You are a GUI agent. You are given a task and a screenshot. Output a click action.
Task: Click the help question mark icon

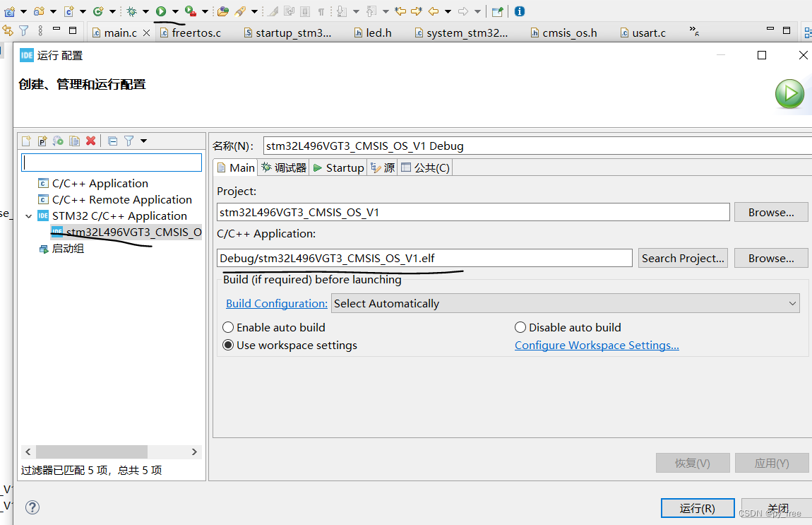(32, 507)
